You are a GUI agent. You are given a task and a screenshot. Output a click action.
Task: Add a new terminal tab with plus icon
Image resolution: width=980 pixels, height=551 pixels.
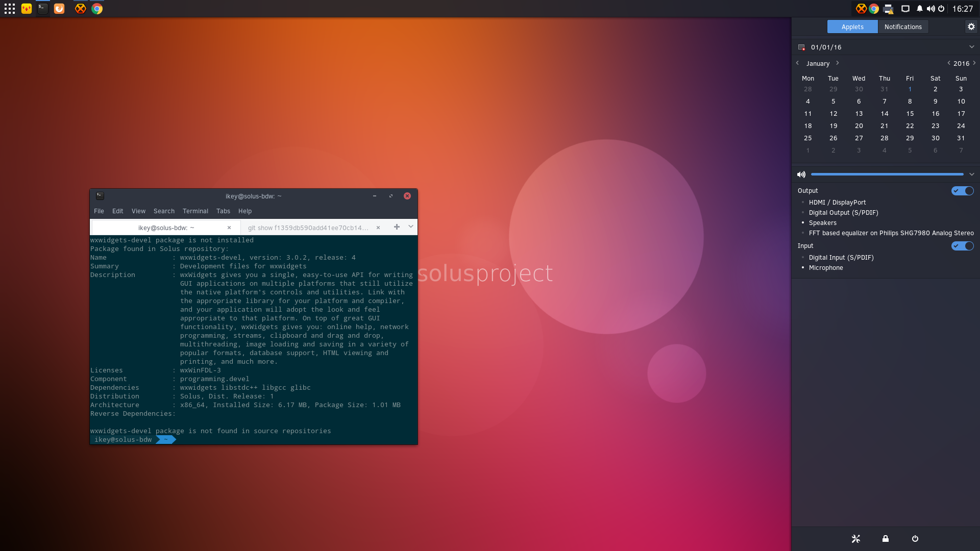pyautogui.click(x=397, y=227)
